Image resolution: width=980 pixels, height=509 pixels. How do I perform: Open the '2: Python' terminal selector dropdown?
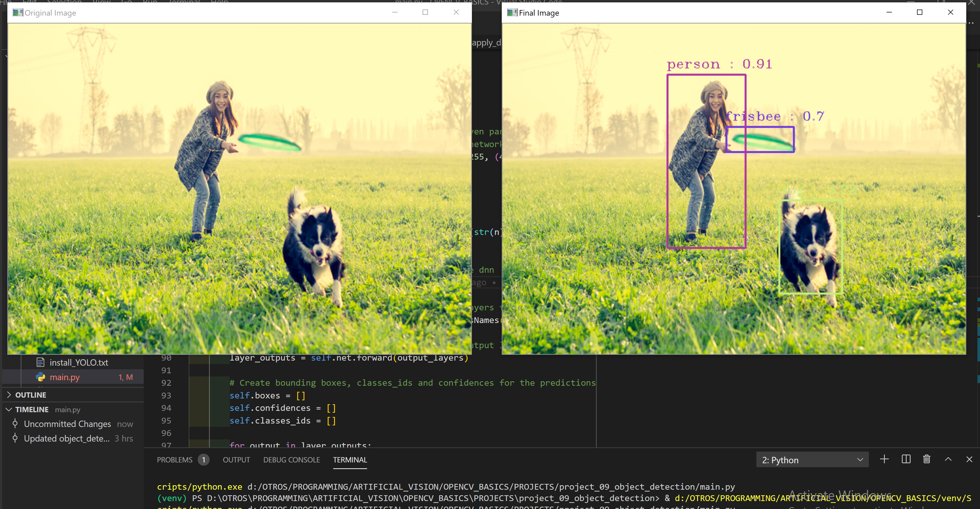(x=812, y=460)
